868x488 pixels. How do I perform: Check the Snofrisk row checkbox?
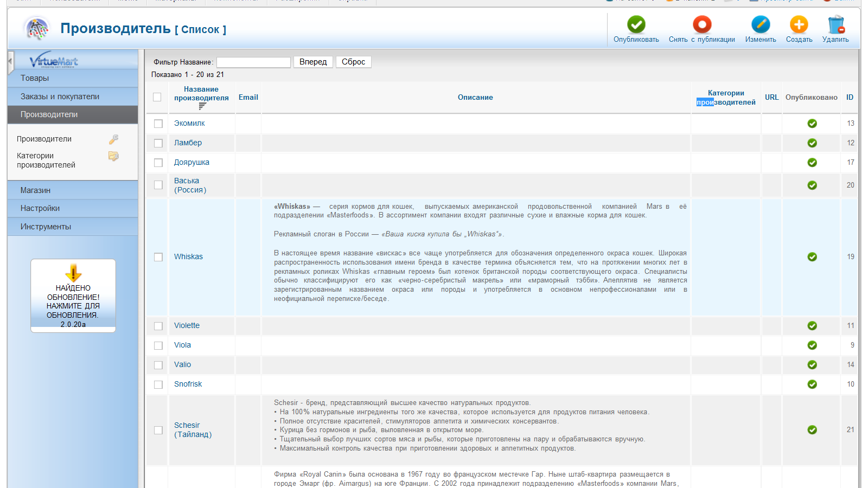click(x=158, y=384)
